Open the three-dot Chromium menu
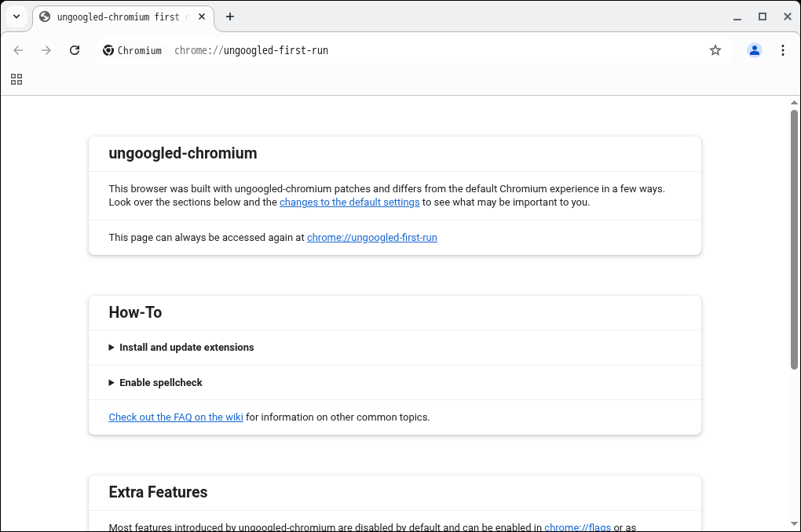Screen dimensions: 801x532 783,50
